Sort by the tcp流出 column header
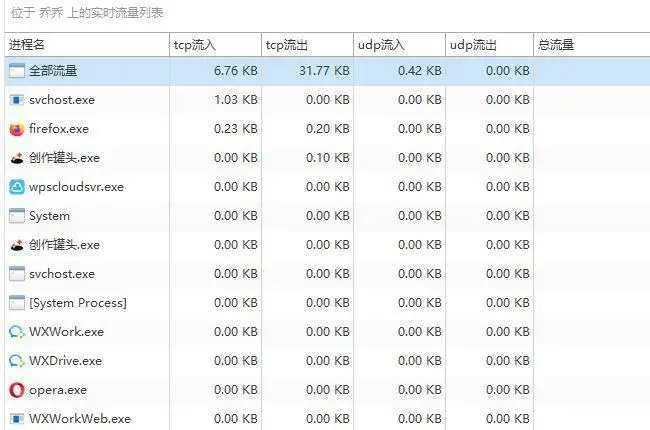The image size is (650, 430). 287,45
